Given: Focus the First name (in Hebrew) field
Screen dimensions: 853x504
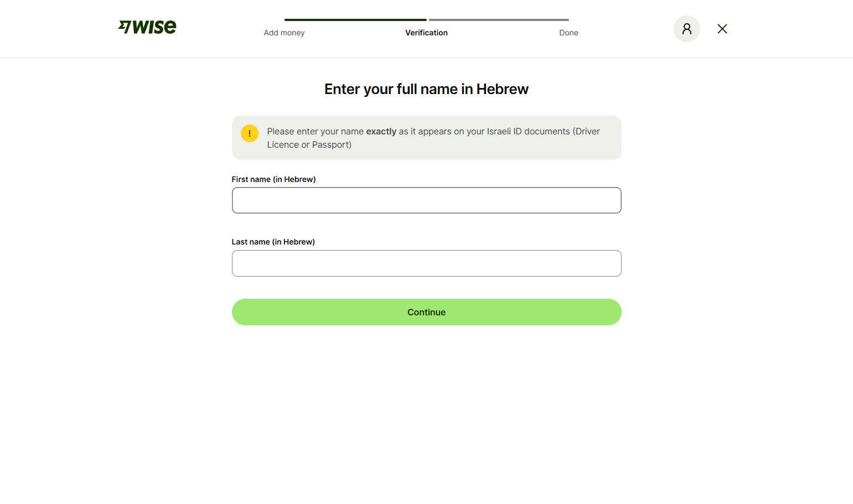Looking at the screenshot, I should [426, 200].
